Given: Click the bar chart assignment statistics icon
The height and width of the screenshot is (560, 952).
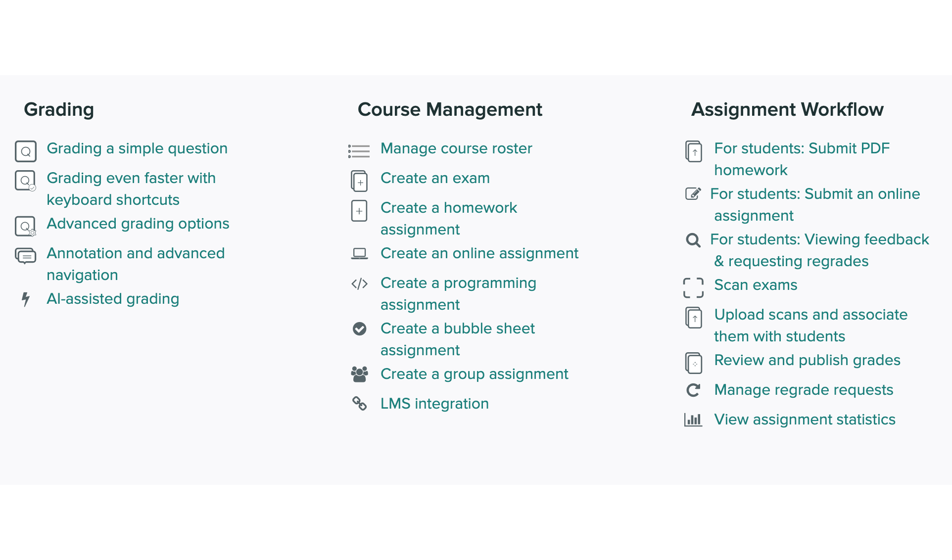Looking at the screenshot, I should click(x=693, y=420).
